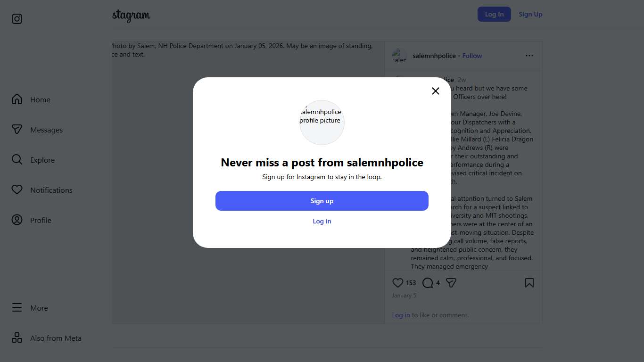Click Sign Up in the top header
This screenshot has height=362, width=644.
530,14
